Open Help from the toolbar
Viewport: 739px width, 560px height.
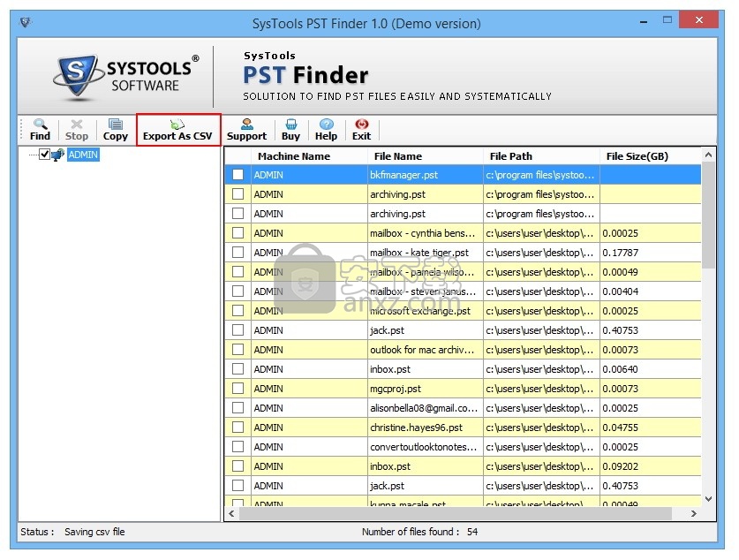tap(326, 130)
